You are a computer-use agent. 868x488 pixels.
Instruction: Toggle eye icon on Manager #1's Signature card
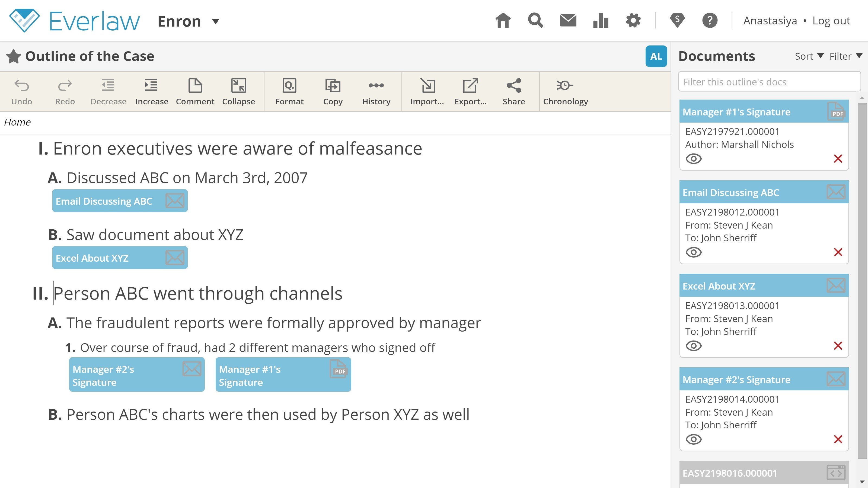point(694,159)
